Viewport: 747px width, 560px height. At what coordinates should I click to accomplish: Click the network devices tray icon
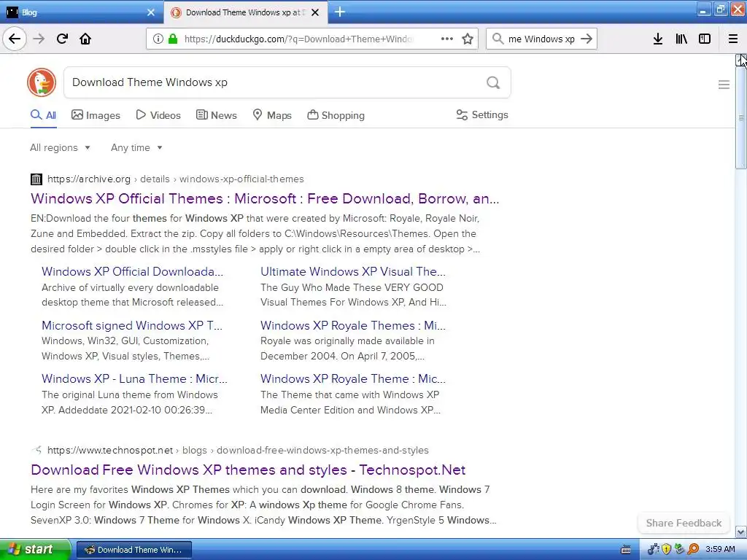point(654,549)
